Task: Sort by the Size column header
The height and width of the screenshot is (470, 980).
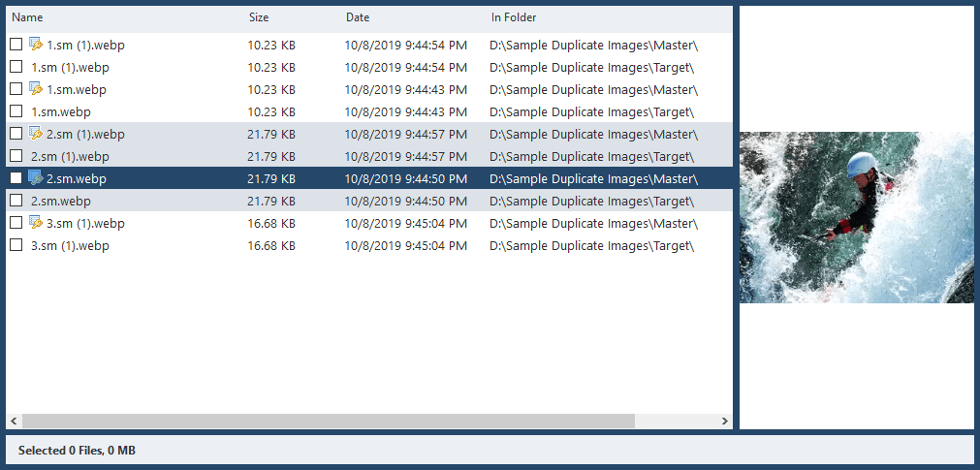Action: (258, 17)
